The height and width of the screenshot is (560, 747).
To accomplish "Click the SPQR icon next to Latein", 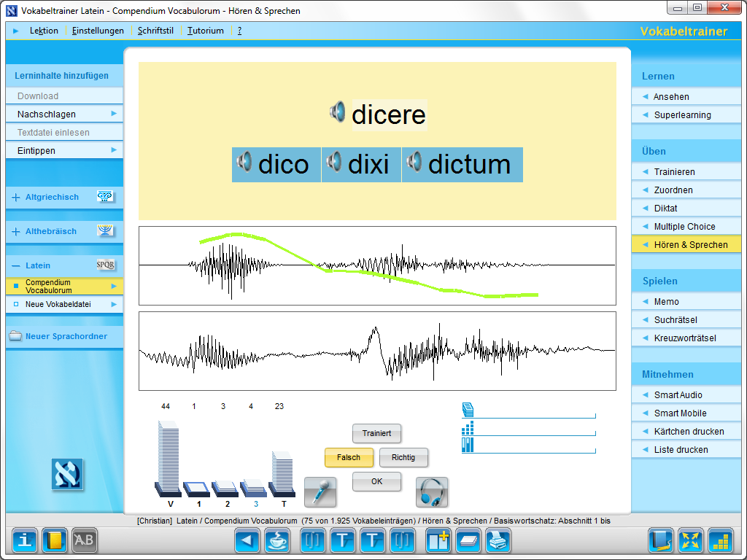I will pyautogui.click(x=105, y=265).
